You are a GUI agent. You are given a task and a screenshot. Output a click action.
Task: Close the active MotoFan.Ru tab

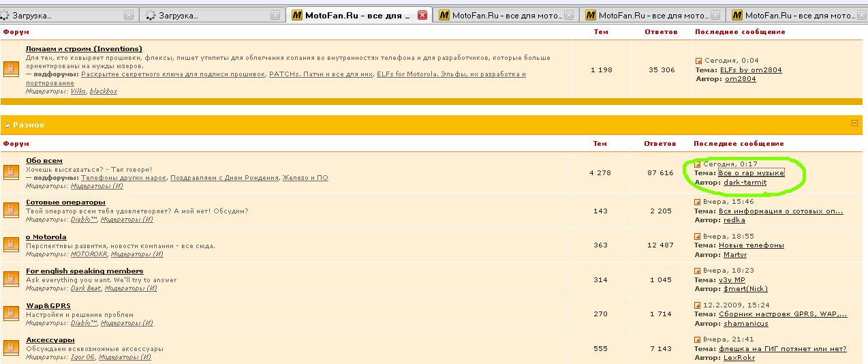click(422, 15)
